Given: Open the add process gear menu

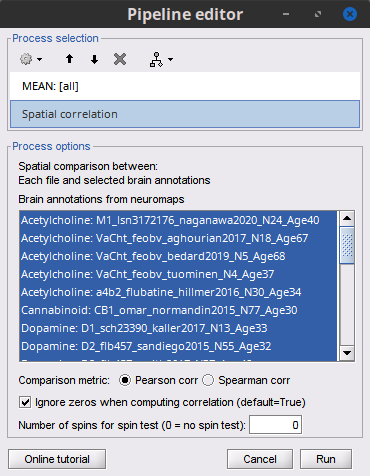Looking at the screenshot, I should [x=26, y=59].
